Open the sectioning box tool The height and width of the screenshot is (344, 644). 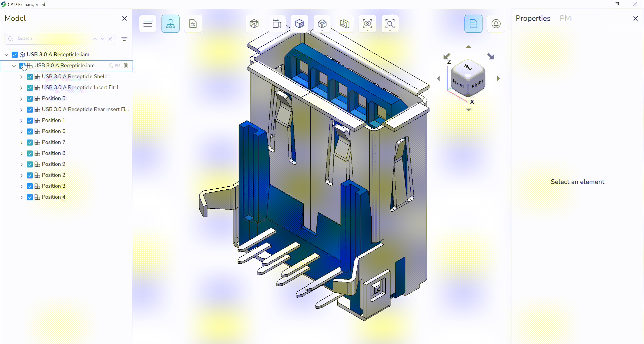coord(254,24)
